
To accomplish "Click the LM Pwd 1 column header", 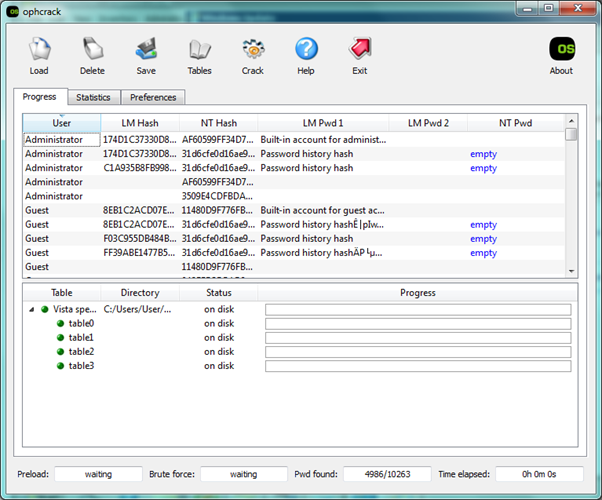I will [321, 123].
